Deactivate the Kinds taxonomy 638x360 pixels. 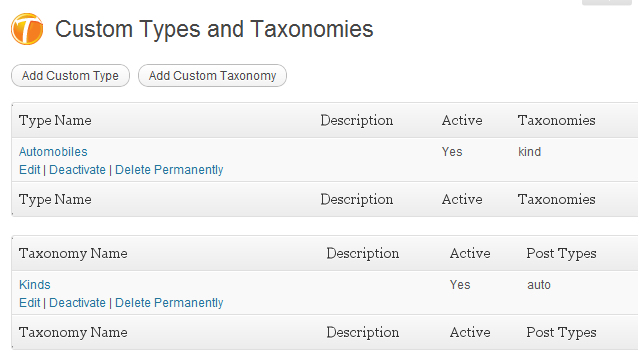[x=77, y=303]
